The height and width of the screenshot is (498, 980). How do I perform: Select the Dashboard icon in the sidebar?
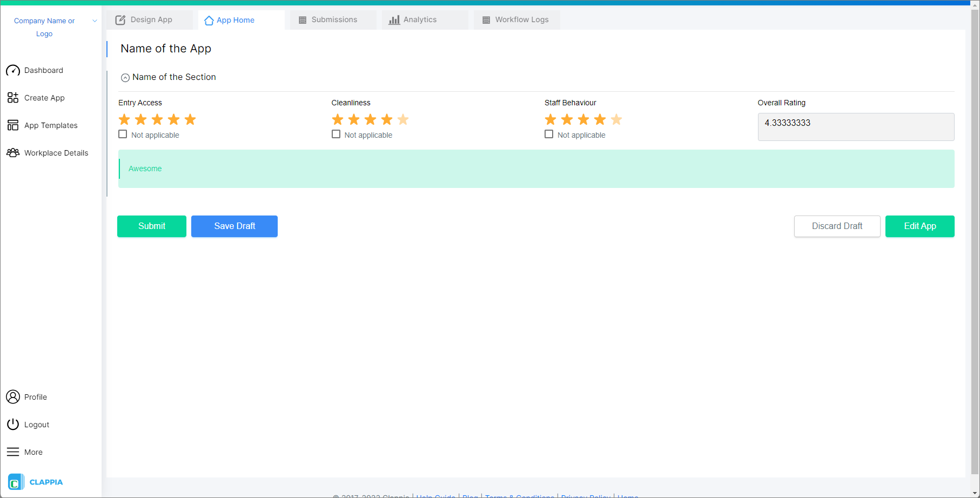(x=13, y=70)
